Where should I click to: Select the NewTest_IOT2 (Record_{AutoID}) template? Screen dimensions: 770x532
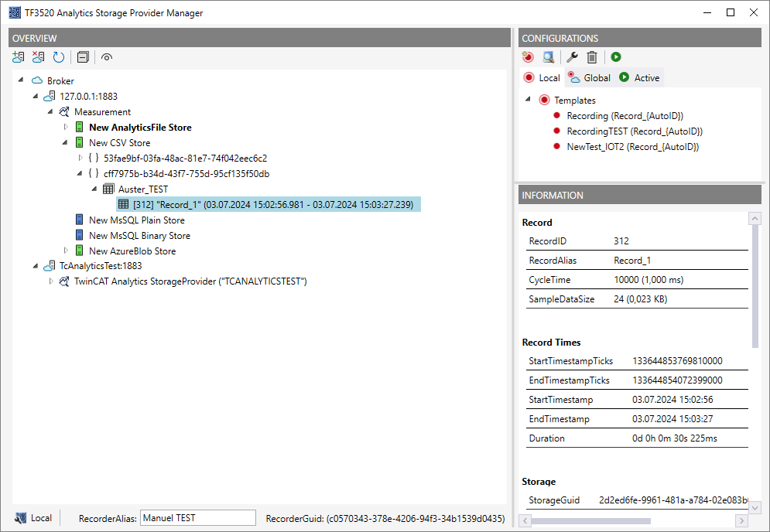632,147
